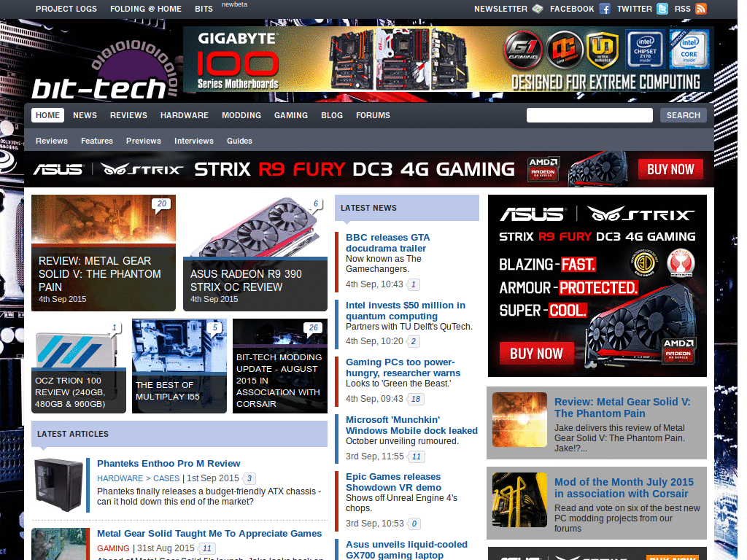Open GAMING category link under Metal Gear article
Viewport: 747px width, 560px height.
(x=113, y=548)
